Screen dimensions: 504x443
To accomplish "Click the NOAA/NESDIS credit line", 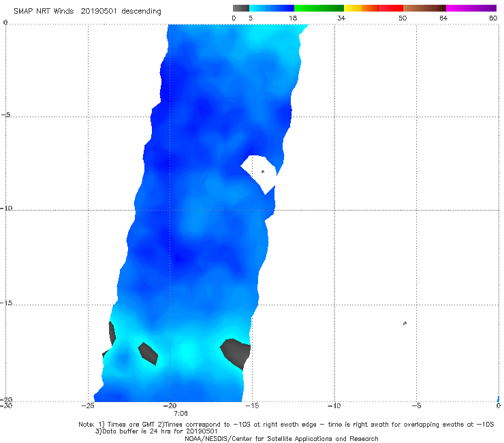I will [281, 439].
